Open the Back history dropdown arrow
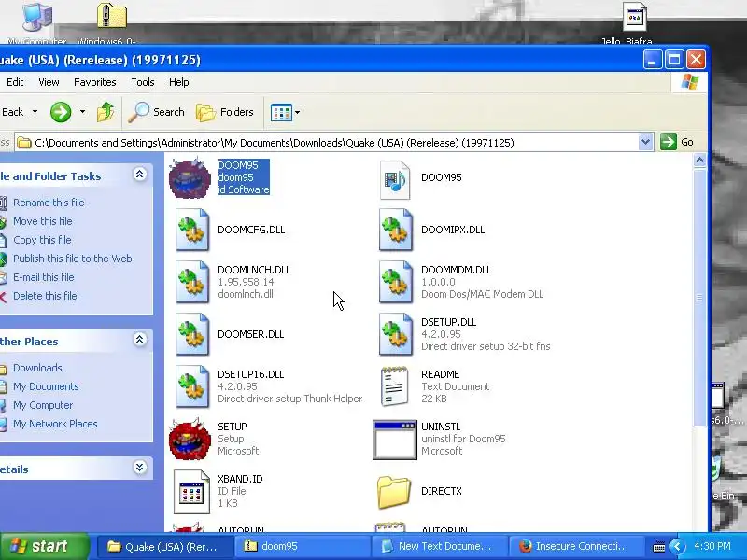 [x=35, y=112]
